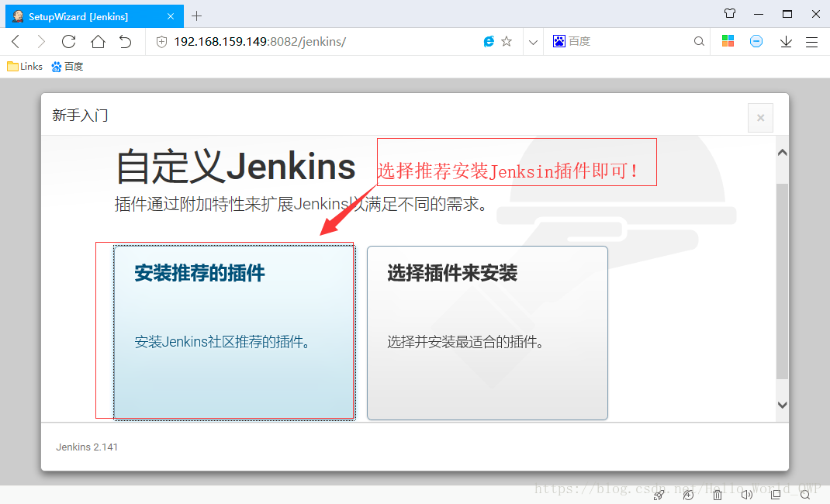Click the dialog scrollbar down arrow
The height and width of the screenshot is (504, 830).
click(783, 405)
